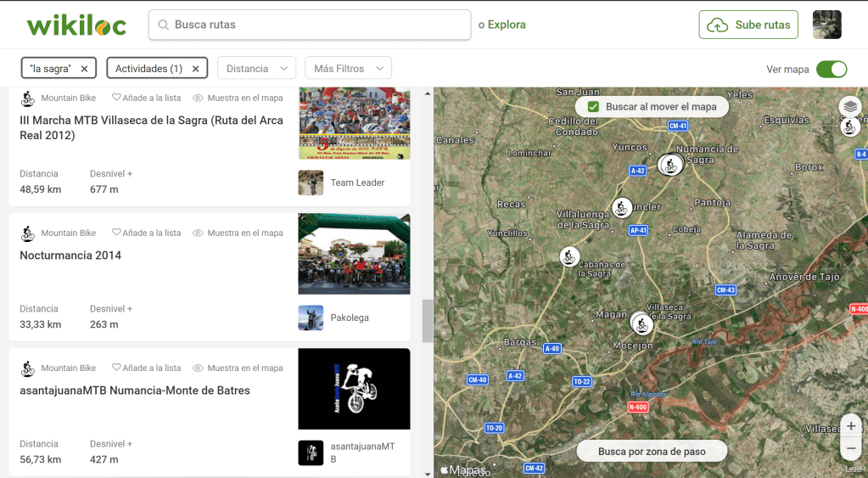The height and width of the screenshot is (478, 868).
Task: Zoom out on the map
Action: click(x=851, y=447)
